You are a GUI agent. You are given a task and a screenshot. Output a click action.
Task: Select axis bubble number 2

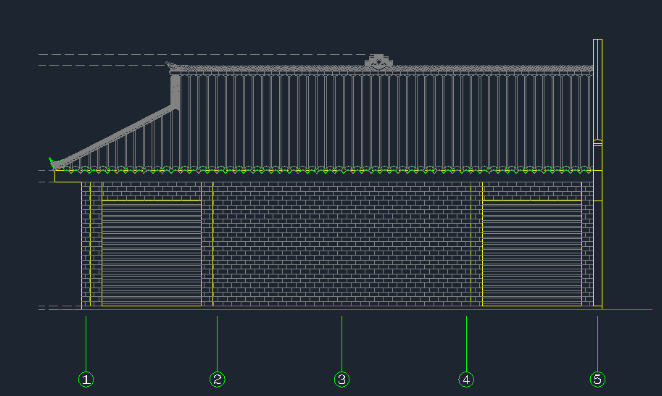[x=217, y=379]
